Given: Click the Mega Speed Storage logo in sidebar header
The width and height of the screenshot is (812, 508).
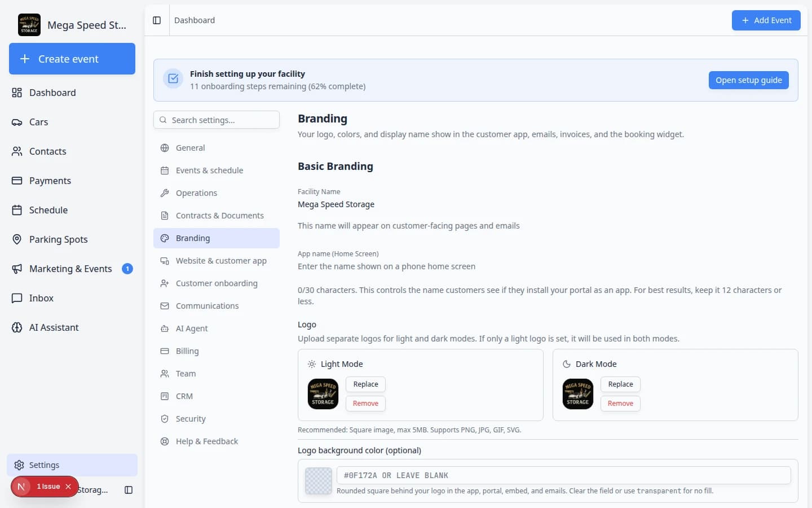Looking at the screenshot, I should coord(29,25).
